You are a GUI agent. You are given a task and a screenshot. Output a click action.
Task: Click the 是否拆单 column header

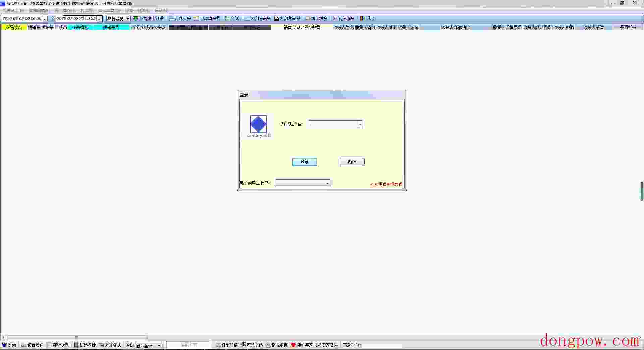coord(628,27)
